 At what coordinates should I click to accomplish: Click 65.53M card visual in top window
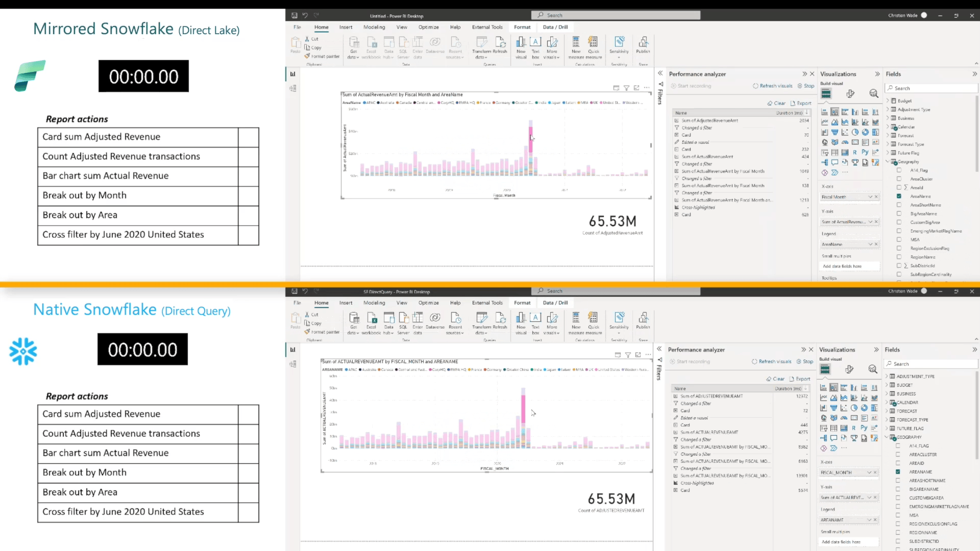(x=612, y=224)
